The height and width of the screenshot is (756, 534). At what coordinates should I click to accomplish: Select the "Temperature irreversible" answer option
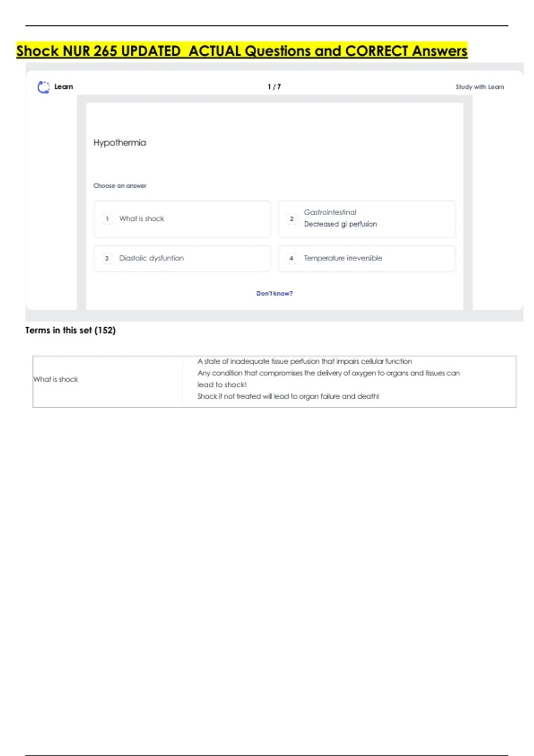[367, 258]
